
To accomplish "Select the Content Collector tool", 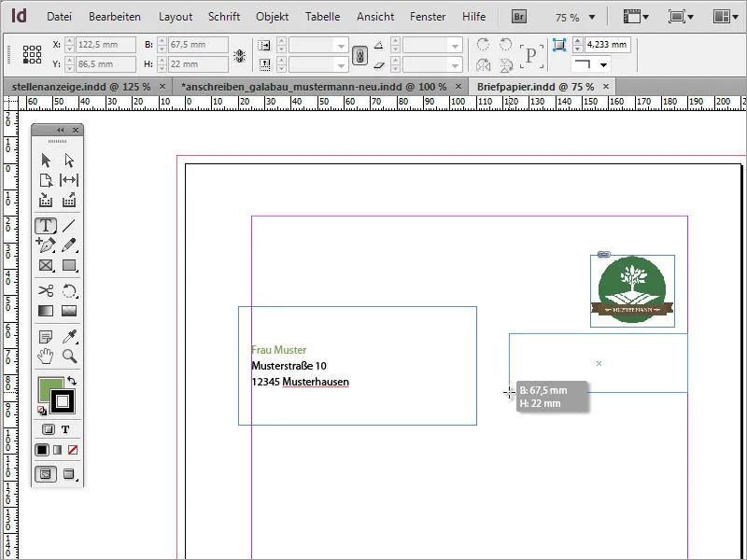I will click(x=46, y=201).
